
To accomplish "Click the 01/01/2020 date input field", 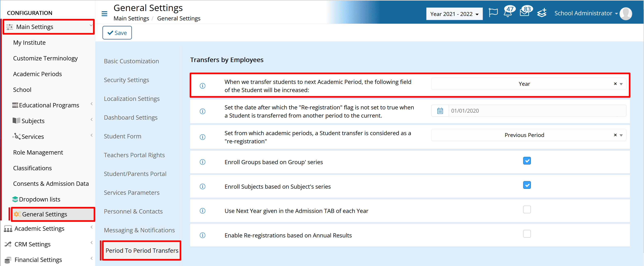I will (x=537, y=111).
